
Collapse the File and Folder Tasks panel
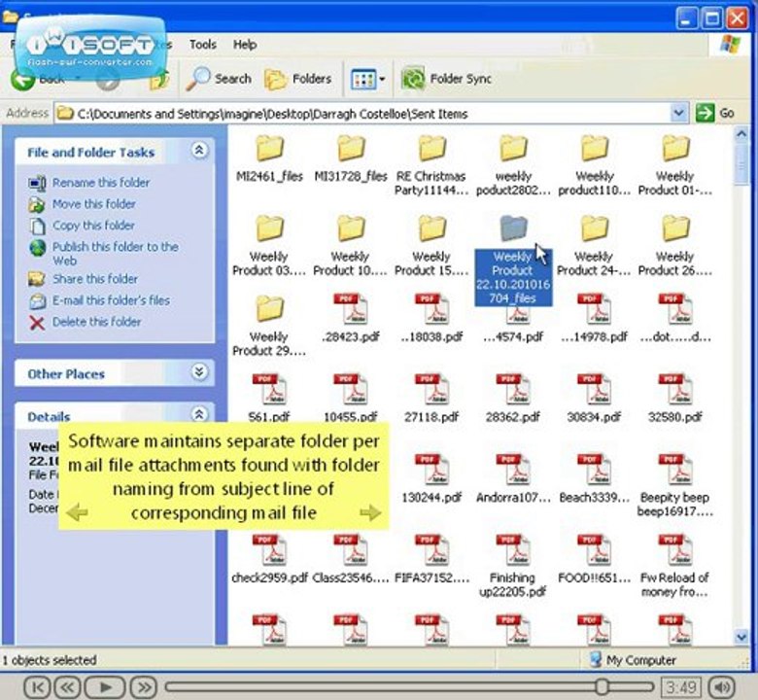pyautogui.click(x=199, y=151)
